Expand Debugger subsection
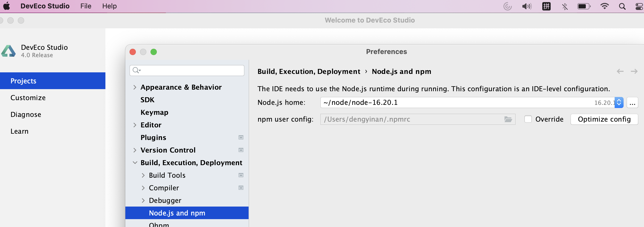Viewport: 644px width, 227px height. 143,201
